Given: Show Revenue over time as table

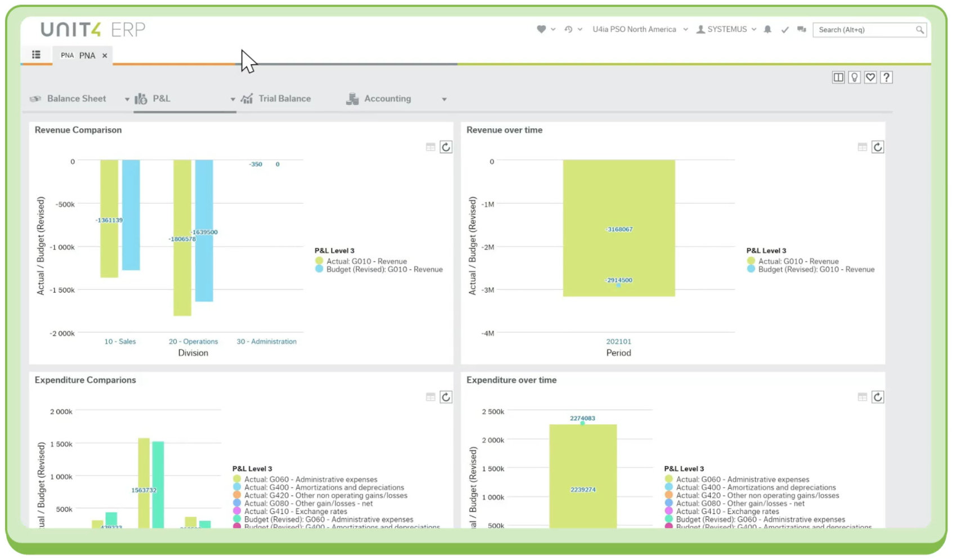Looking at the screenshot, I should click(x=862, y=147).
